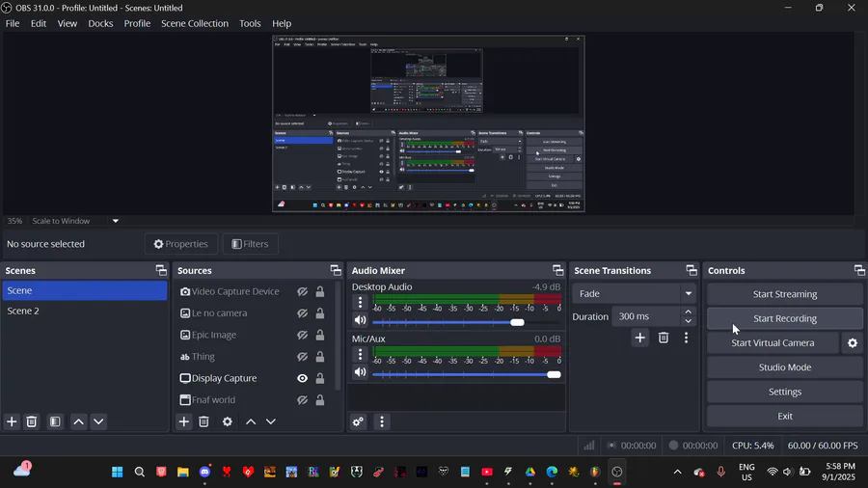Open virtual camera settings gear
Viewport: 868px width, 488px height.
[853, 343]
